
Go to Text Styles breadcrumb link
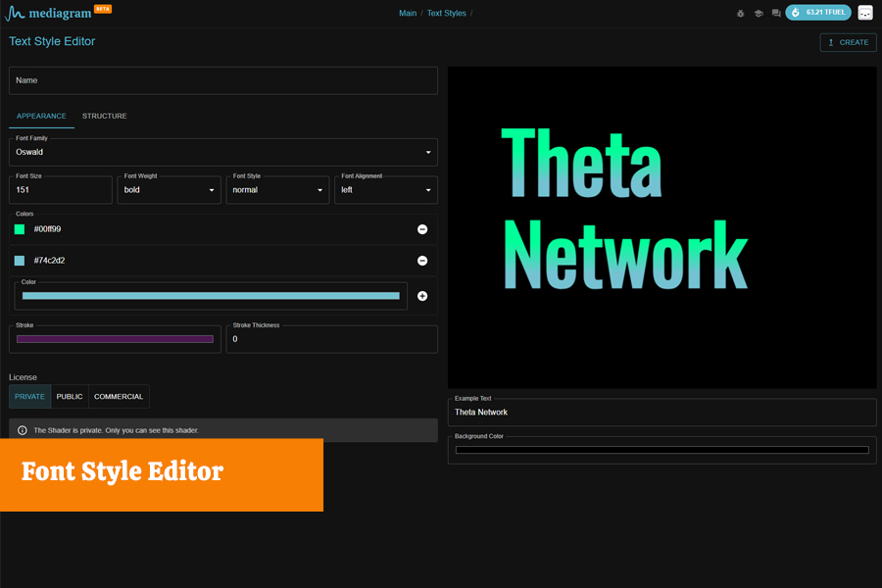pos(446,13)
